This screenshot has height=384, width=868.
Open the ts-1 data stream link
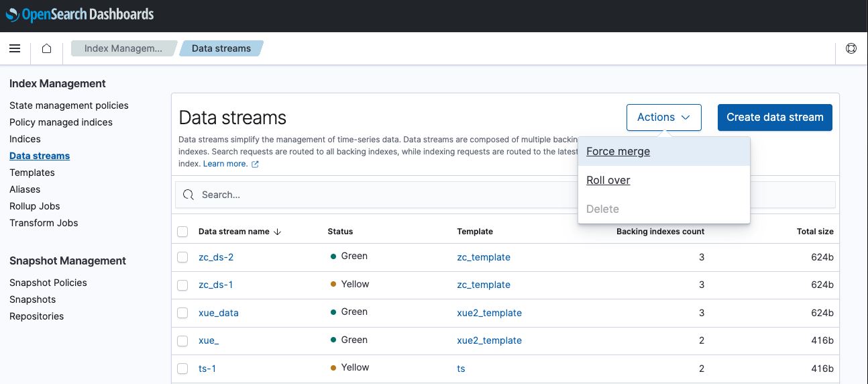(x=207, y=369)
